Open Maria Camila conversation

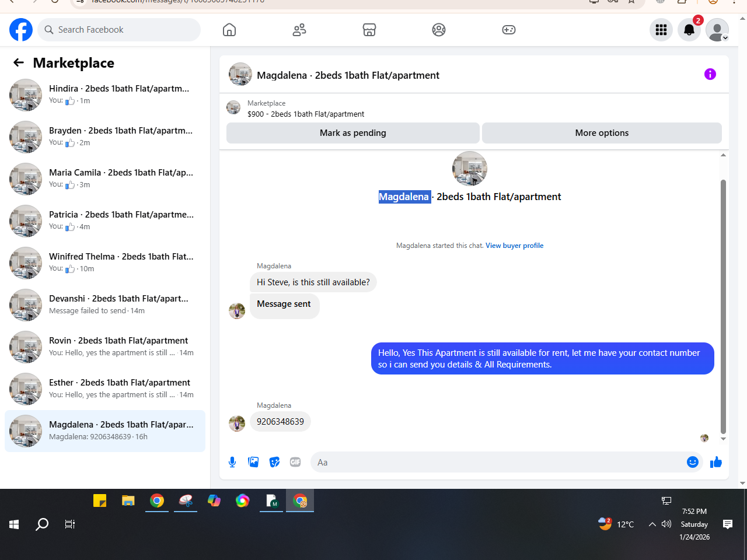click(x=105, y=179)
